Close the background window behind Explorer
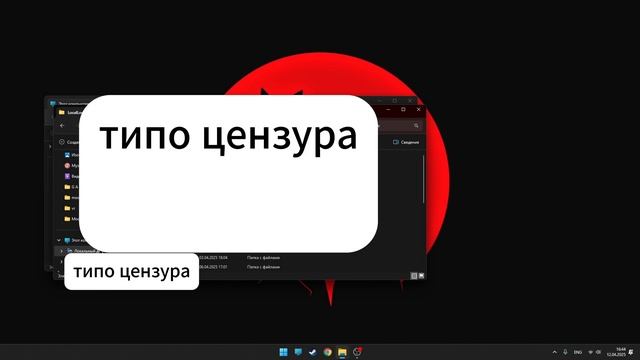The height and width of the screenshot is (360, 640). tap(410, 100)
